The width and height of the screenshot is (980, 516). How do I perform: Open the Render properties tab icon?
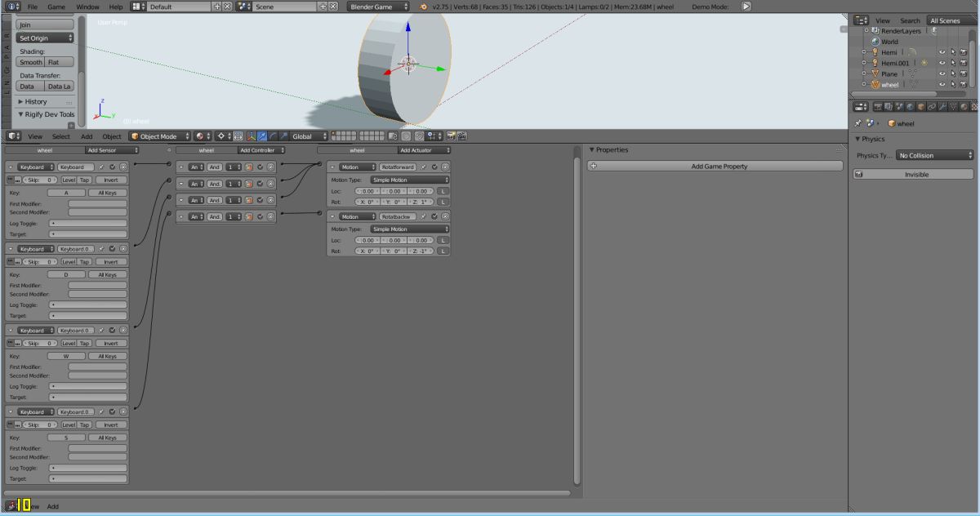878,106
